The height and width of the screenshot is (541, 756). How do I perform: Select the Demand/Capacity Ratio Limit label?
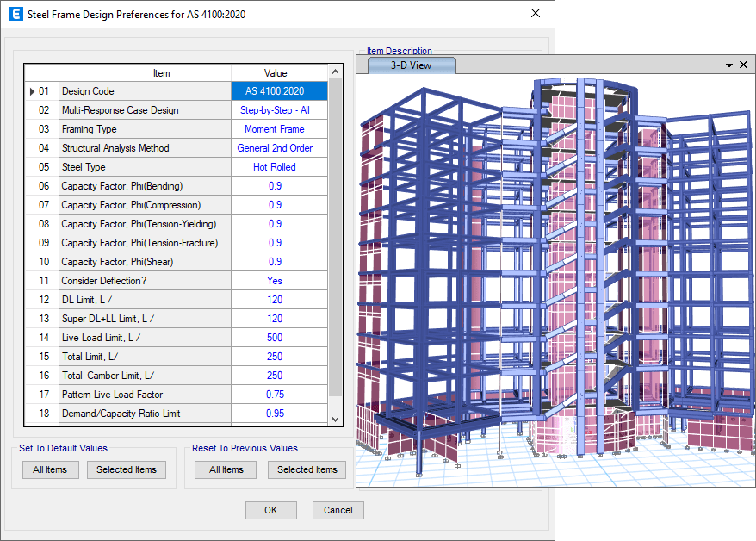pyautogui.click(x=146, y=414)
